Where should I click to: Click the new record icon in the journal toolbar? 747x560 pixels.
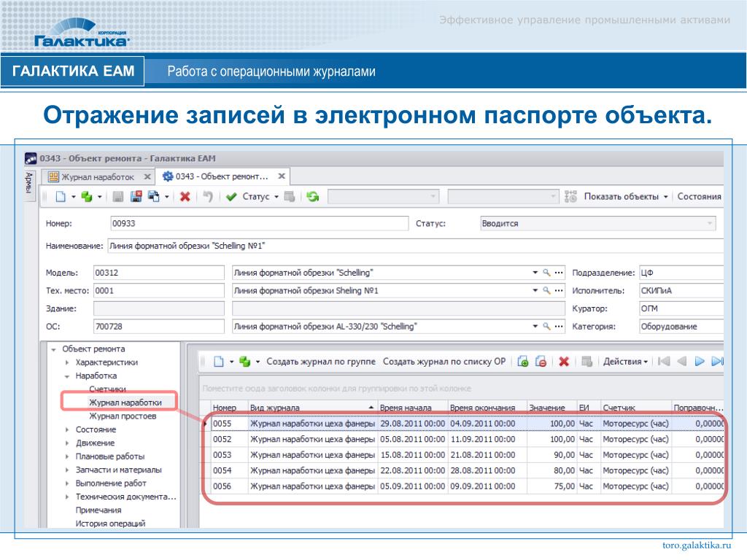pyautogui.click(x=218, y=362)
